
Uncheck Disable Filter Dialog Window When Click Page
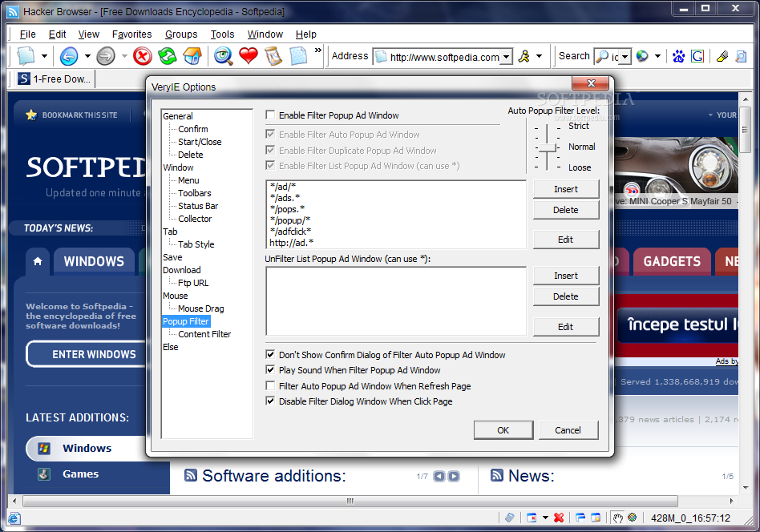(x=270, y=401)
